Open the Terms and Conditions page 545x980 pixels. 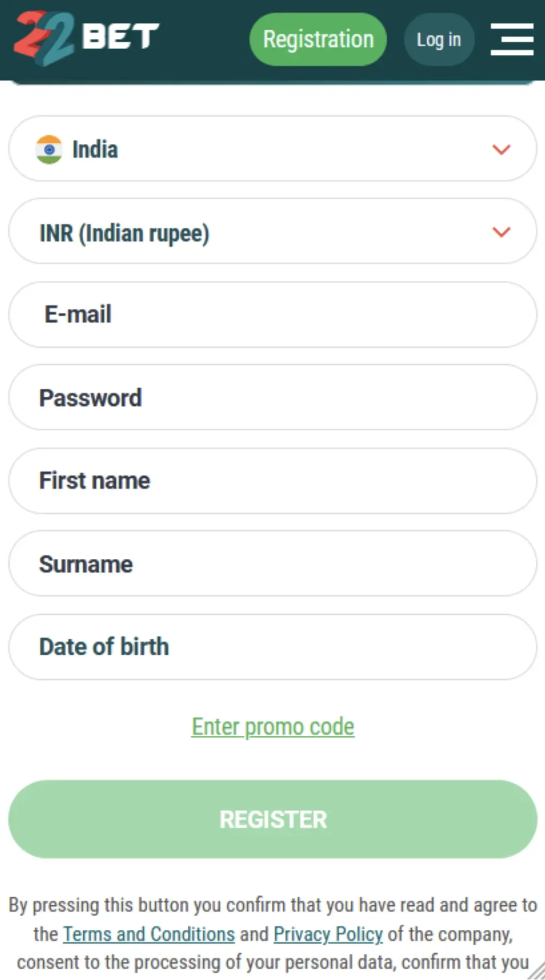coord(148,934)
